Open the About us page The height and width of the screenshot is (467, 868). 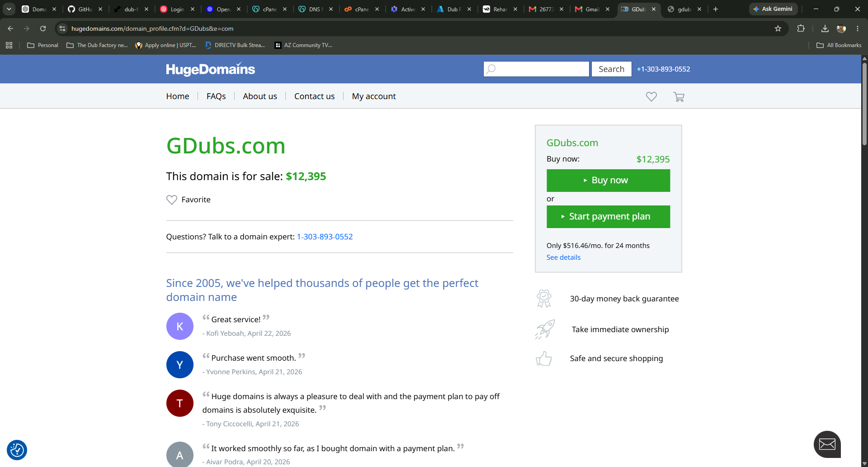point(260,96)
